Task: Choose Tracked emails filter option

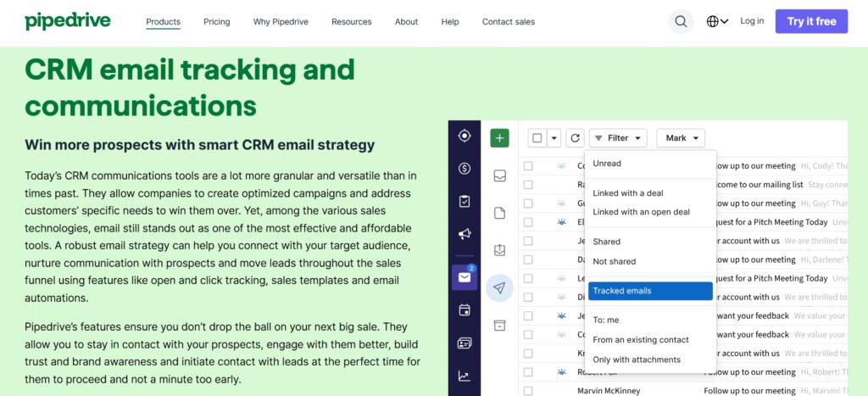Action: pyautogui.click(x=649, y=291)
